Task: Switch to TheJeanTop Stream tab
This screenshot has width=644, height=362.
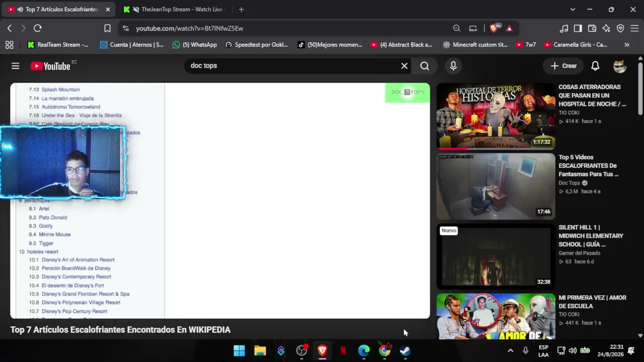Action: 175,9
